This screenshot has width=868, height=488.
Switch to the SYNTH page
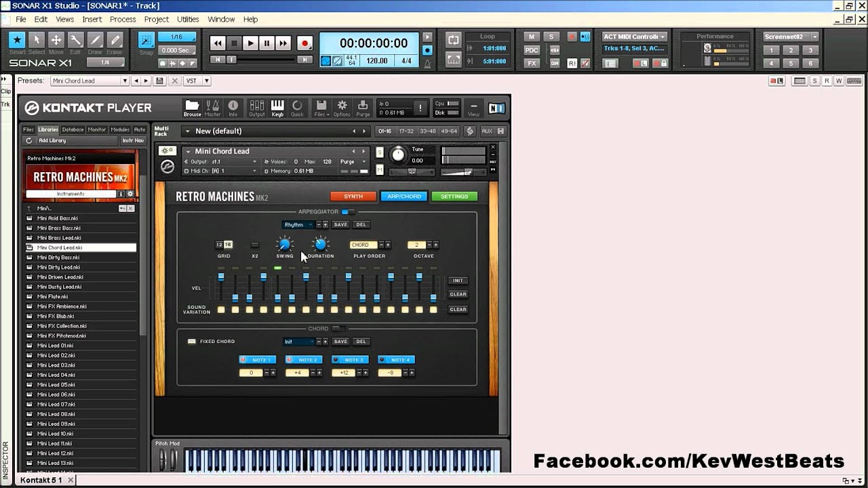(x=353, y=197)
